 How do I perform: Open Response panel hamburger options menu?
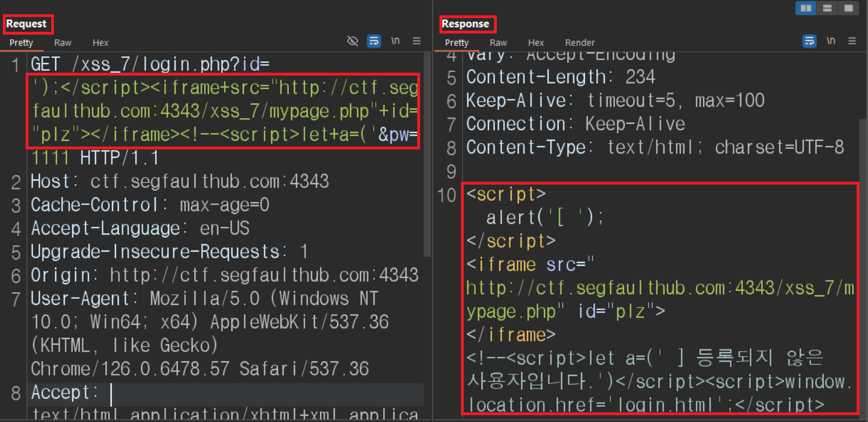tap(852, 41)
